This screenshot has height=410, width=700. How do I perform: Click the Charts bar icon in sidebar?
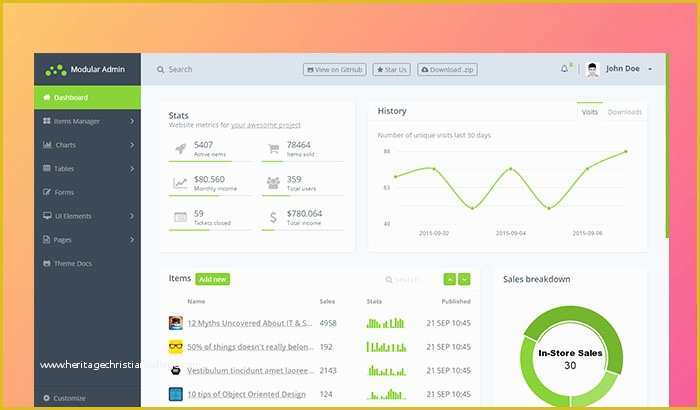tap(47, 145)
